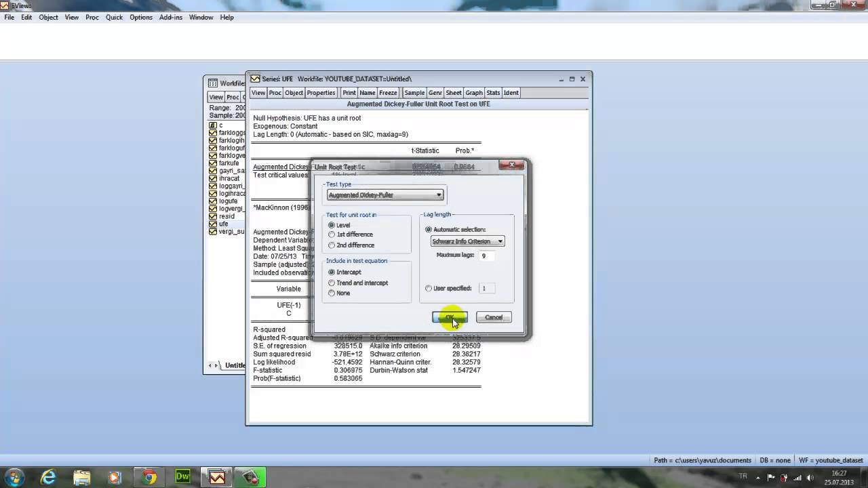The image size is (868, 488).
Task: Click Properties in Series toolbar
Action: click(x=321, y=93)
